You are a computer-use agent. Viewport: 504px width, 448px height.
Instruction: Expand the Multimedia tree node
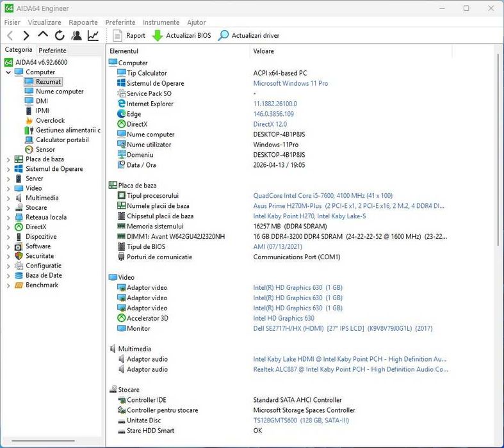point(8,198)
